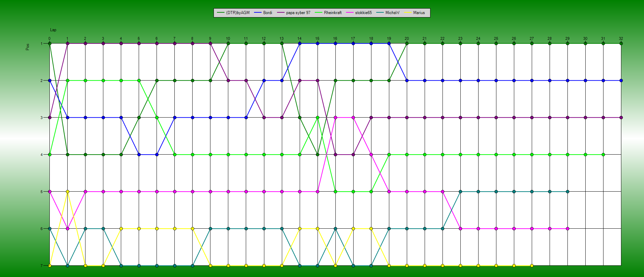The width and height of the screenshot is (644, 277).
Task: Click stokkie65 in the legend
Action: pos(363,13)
